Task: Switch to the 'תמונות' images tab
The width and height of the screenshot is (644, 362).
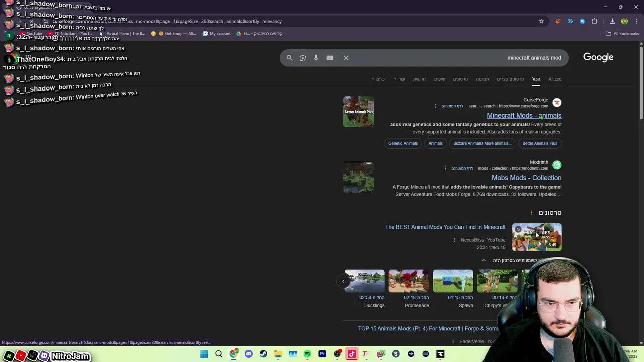Action: tap(482, 79)
